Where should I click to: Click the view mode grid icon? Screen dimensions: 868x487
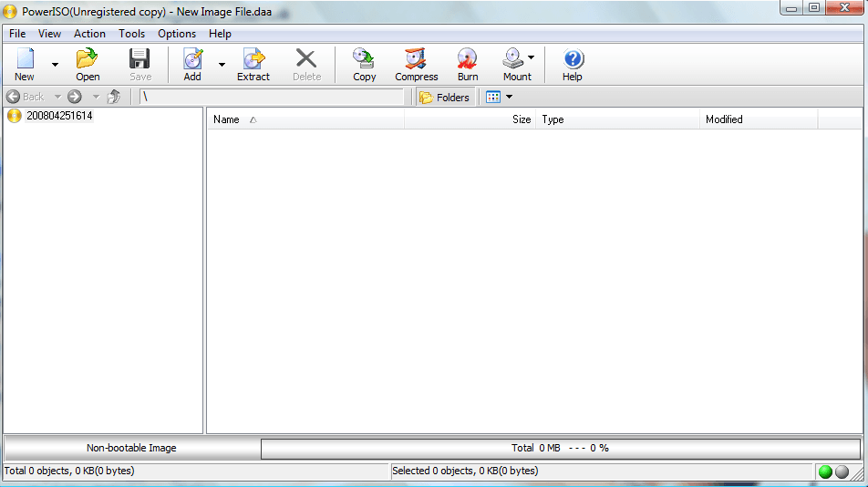[492, 98]
